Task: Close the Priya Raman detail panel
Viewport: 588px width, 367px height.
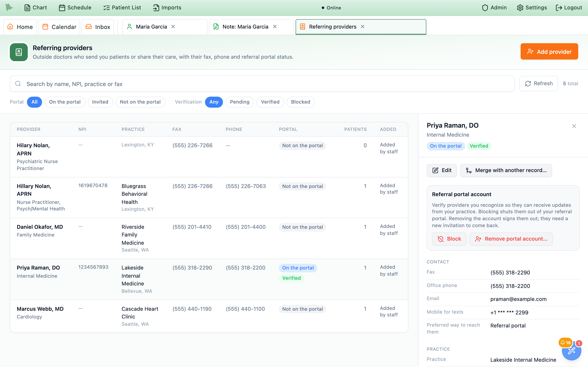Action: (574, 126)
